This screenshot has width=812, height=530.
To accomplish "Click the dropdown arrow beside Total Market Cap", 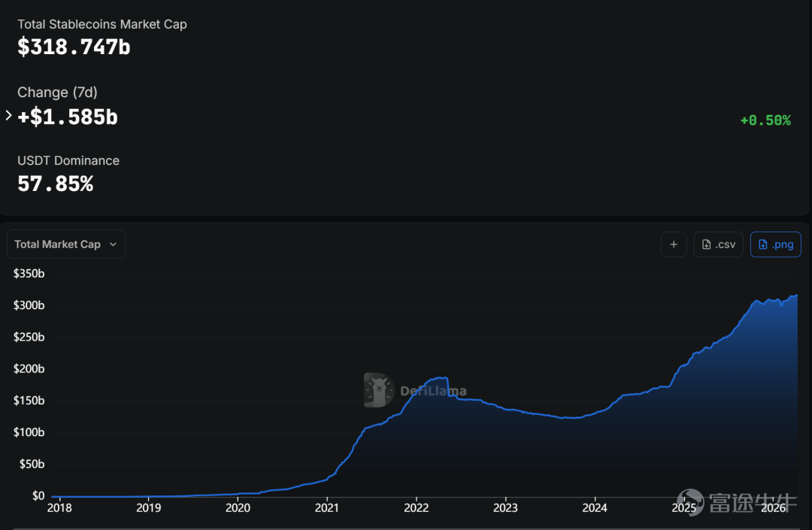I will pyautogui.click(x=113, y=244).
